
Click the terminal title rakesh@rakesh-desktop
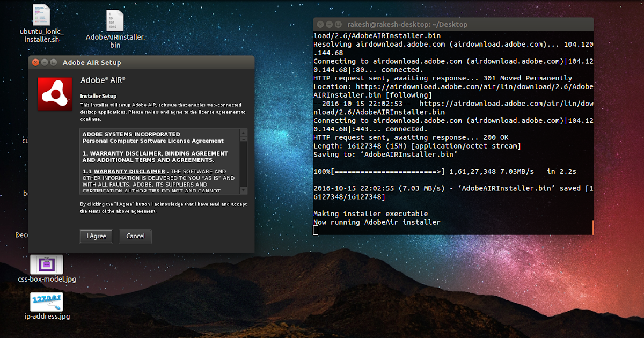point(407,24)
